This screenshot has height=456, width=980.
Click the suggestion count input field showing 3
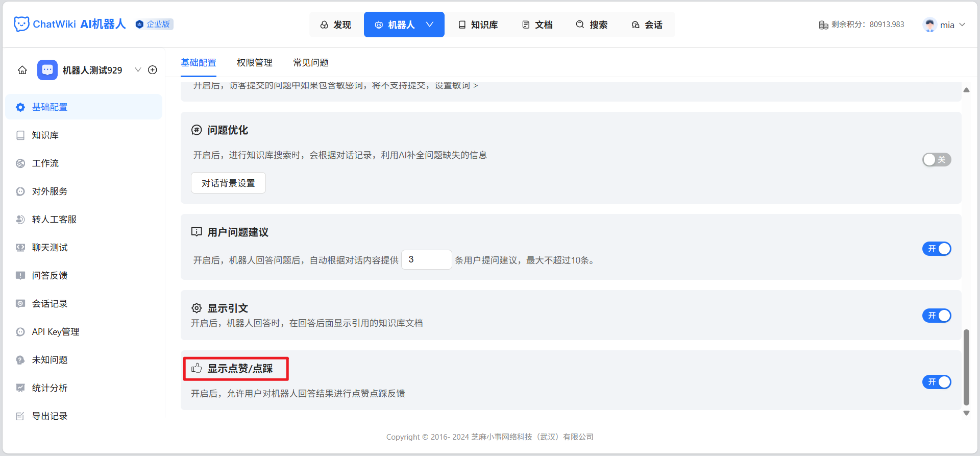point(427,259)
